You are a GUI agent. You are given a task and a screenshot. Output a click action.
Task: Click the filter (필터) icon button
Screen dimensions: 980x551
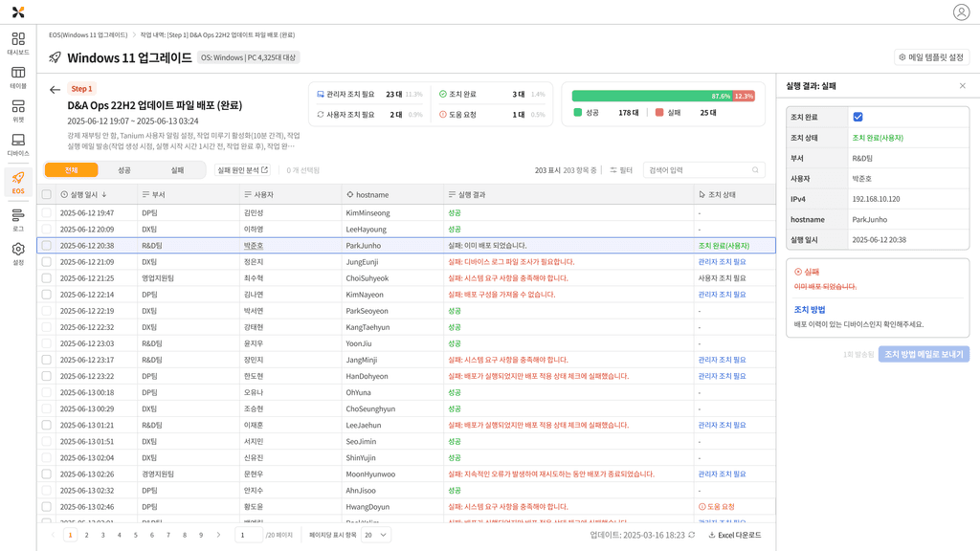pos(621,170)
